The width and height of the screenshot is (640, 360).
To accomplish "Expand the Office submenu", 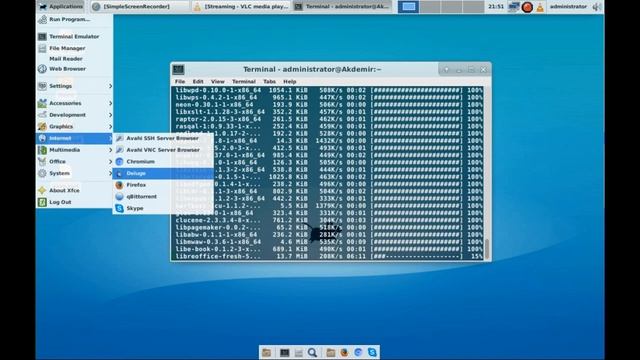I will coord(74,162).
